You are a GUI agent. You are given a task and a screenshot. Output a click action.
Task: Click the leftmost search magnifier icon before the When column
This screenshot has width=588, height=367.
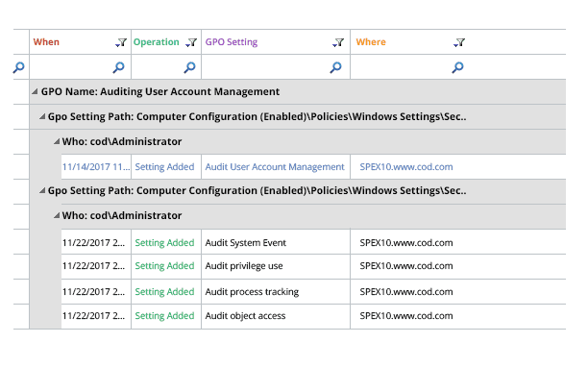coord(19,67)
